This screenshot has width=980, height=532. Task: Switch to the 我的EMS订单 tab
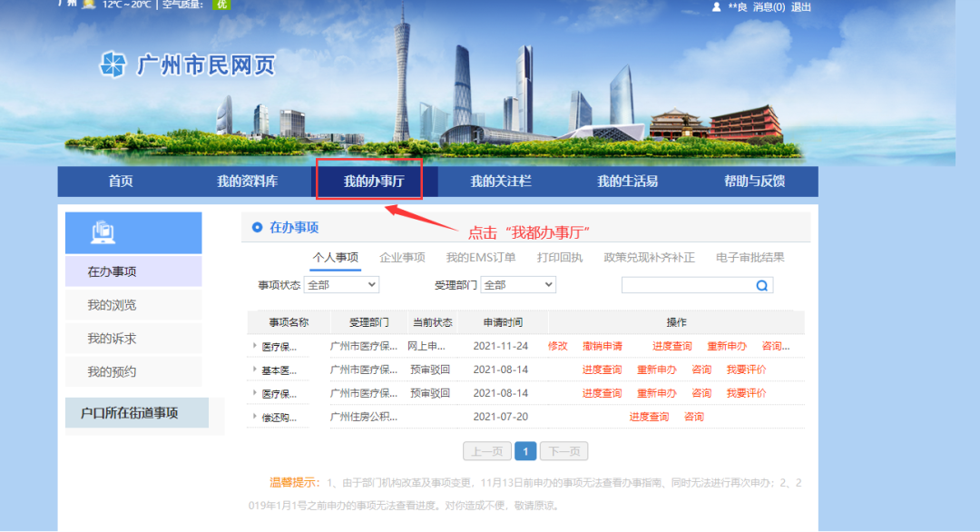[x=481, y=257]
